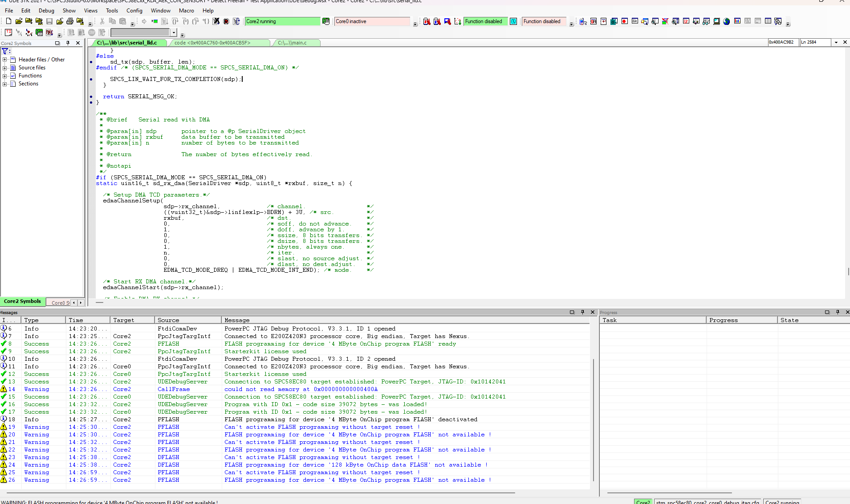850x504 pixels.
Task: Click the green Function disabled indicator
Action: point(485,21)
